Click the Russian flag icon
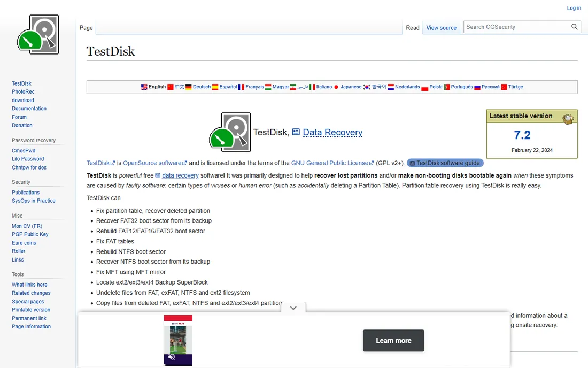 (477, 87)
